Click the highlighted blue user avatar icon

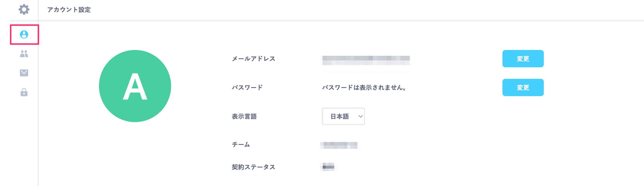24,35
